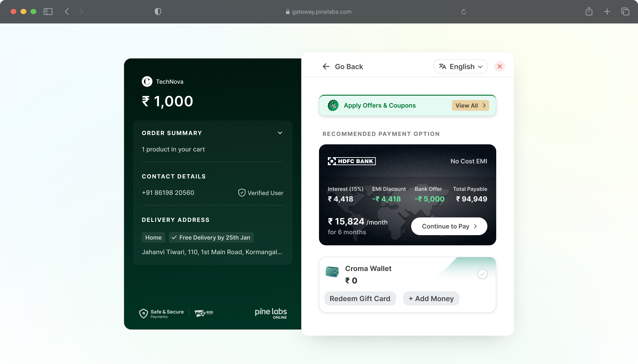Click the Croma Wallet ₹ 0 balance
Viewport: 638px width, 364px height.
pyautogui.click(x=351, y=281)
